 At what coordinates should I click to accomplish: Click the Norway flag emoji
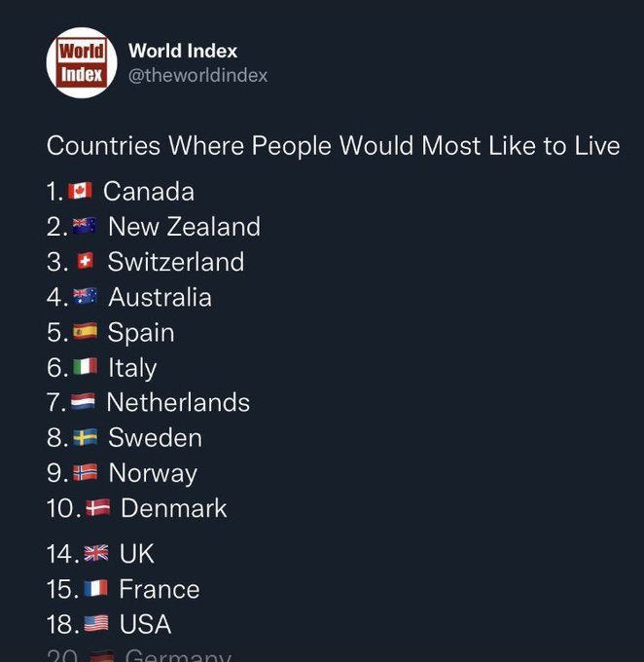[86, 473]
